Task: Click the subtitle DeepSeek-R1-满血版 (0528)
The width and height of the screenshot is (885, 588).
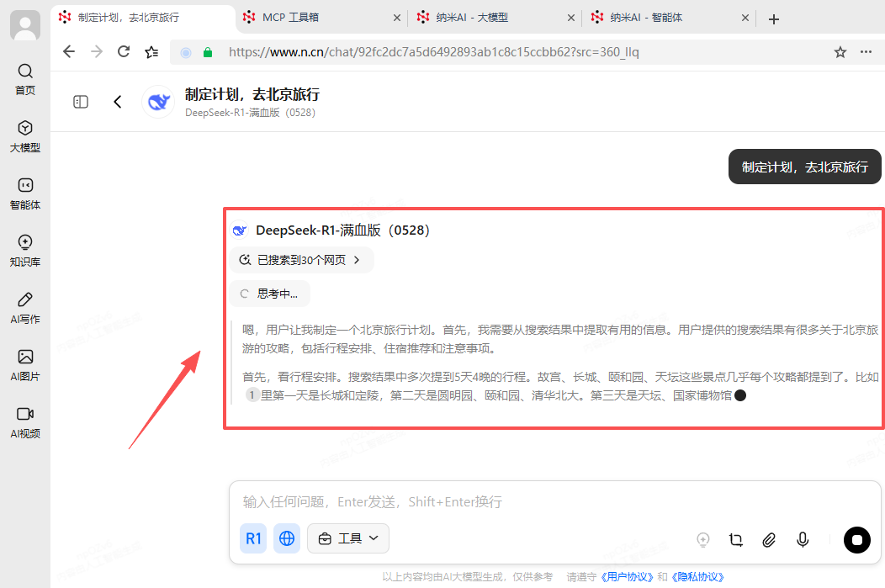Action: coord(250,112)
